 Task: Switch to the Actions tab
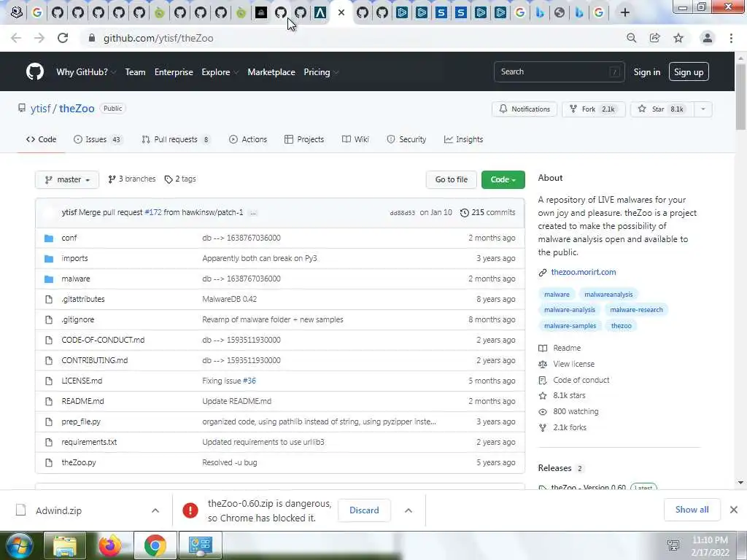point(248,139)
